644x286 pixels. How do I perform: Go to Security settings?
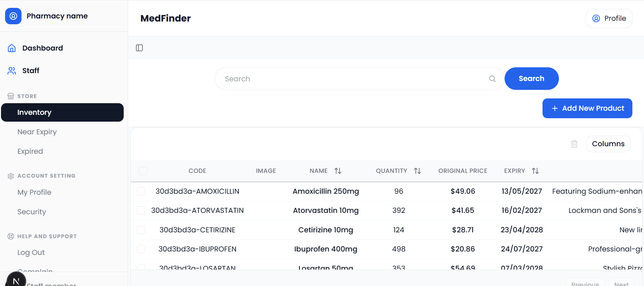point(31,212)
